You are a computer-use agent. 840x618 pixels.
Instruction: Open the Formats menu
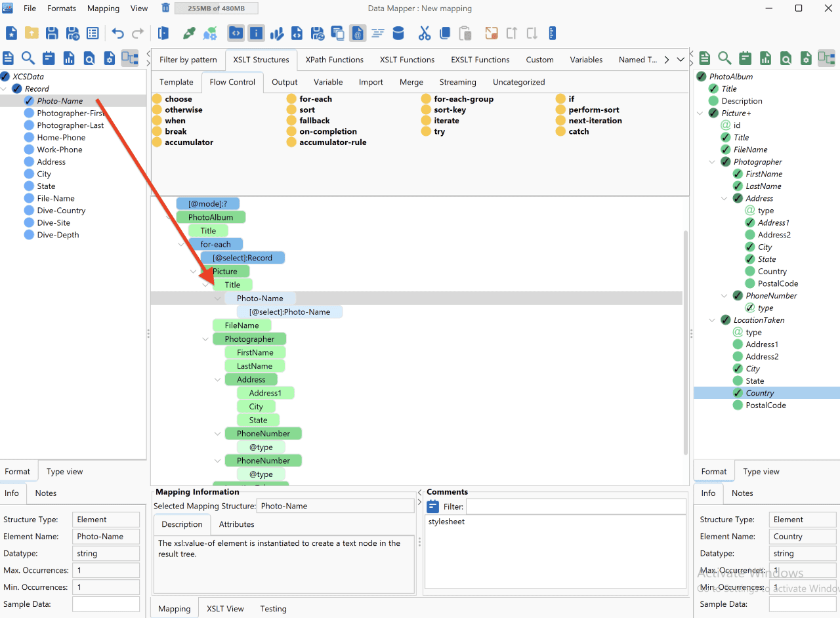point(62,9)
